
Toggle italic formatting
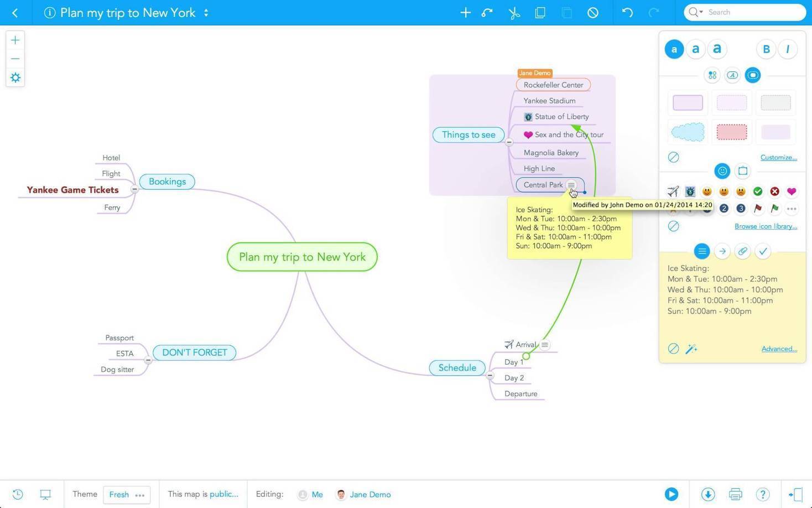click(787, 49)
